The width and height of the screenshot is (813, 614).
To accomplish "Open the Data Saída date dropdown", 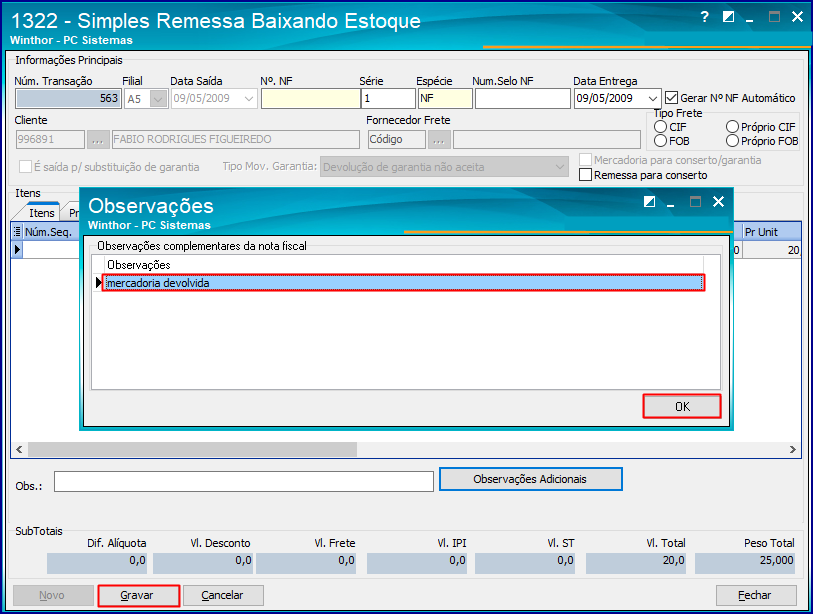I will (249, 99).
